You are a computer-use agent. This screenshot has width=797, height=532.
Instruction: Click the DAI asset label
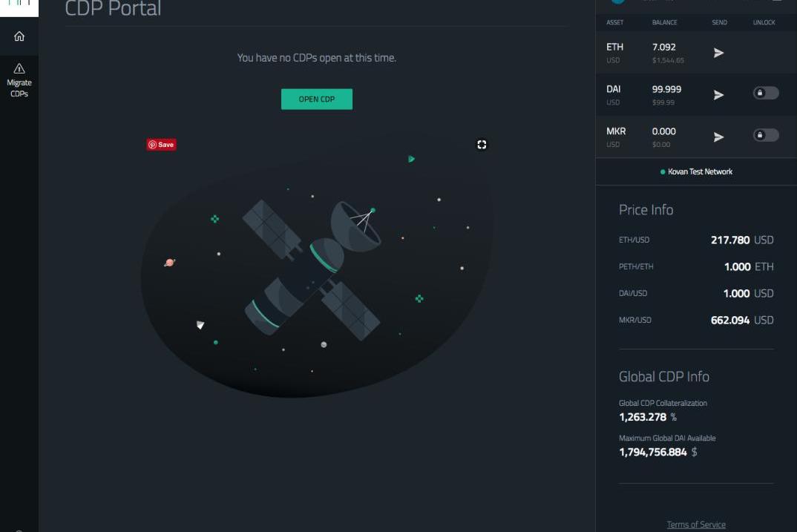coord(614,89)
